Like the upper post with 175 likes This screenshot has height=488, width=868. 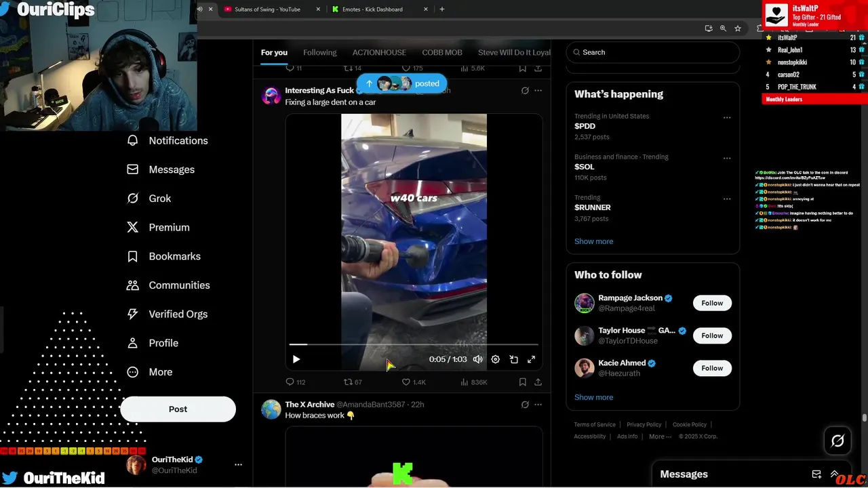click(412, 68)
